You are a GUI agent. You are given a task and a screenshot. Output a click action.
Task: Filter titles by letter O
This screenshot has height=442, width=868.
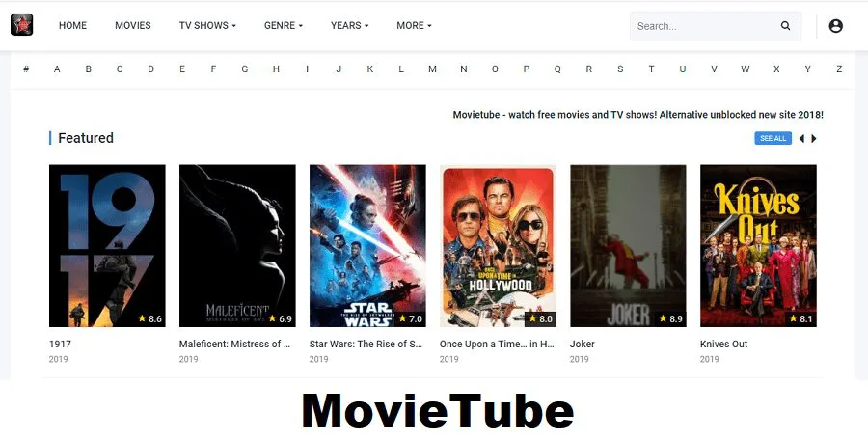pyautogui.click(x=495, y=69)
